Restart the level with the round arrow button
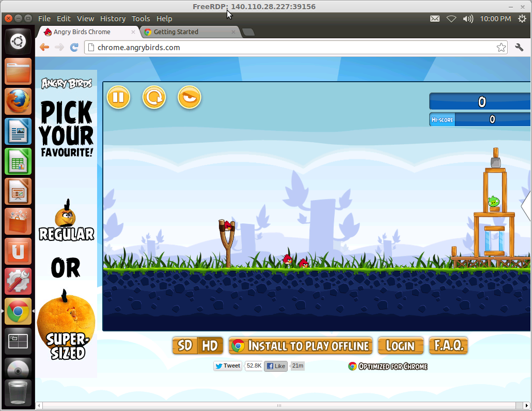 pos(154,98)
